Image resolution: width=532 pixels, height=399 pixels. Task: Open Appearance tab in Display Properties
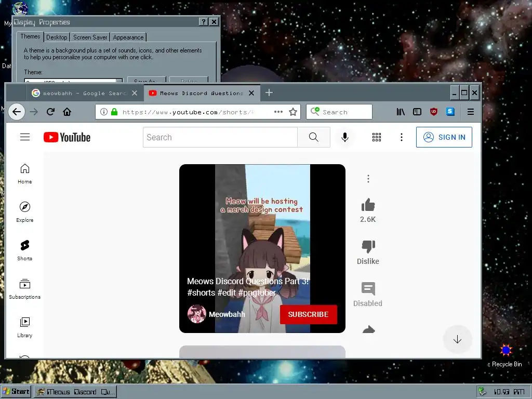tap(128, 37)
